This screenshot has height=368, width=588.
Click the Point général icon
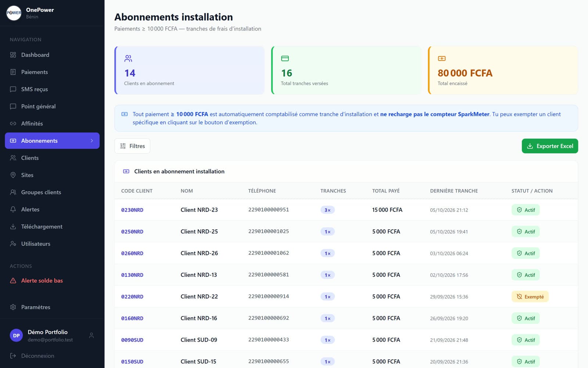pyautogui.click(x=13, y=106)
